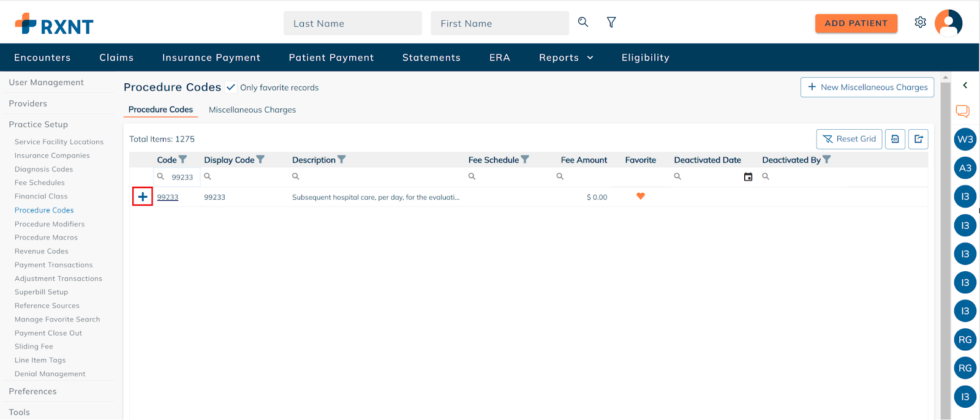Open the Reports dropdown menu

(x=566, y=58)
